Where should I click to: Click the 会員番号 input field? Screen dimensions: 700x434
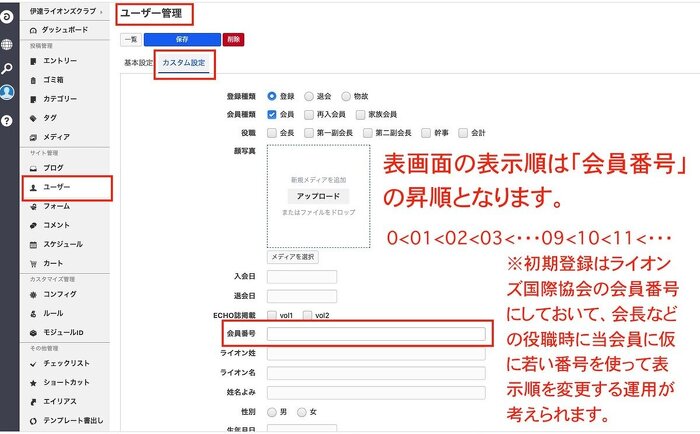tap(375, 334)
